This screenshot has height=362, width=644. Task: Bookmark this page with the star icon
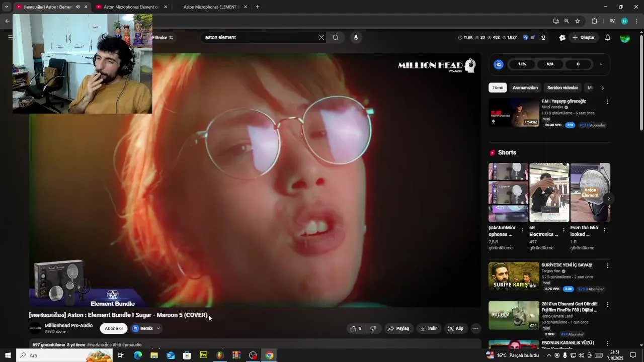(x=578, y=21)
